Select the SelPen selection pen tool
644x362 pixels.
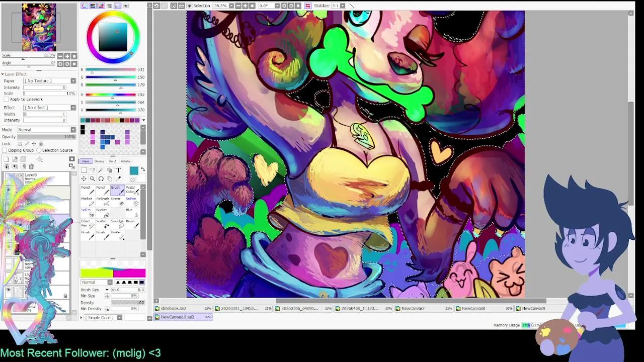coord(133,202)
